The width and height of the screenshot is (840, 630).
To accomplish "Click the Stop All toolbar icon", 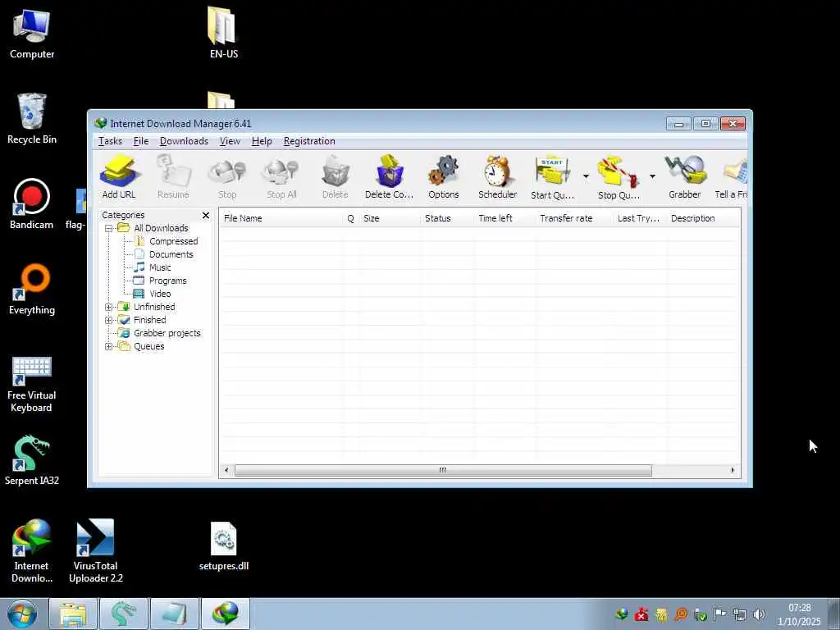I will click(x=281, y=177).
